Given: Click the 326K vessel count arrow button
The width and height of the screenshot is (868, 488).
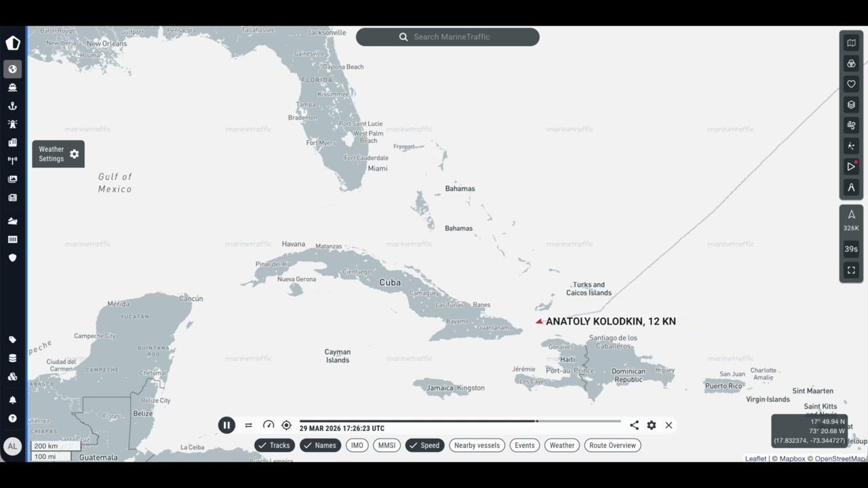Looking at the screenshot, I should tap(851, 220).
